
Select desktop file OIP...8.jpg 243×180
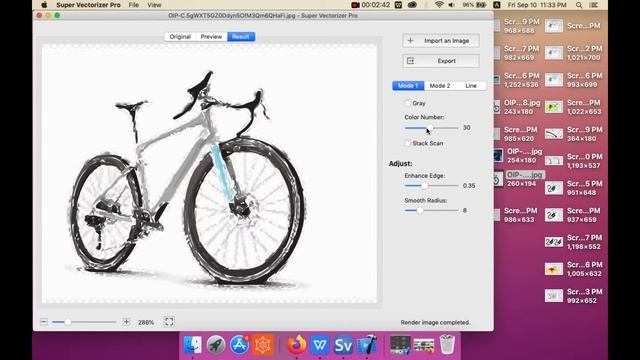[x=516, y=107]
